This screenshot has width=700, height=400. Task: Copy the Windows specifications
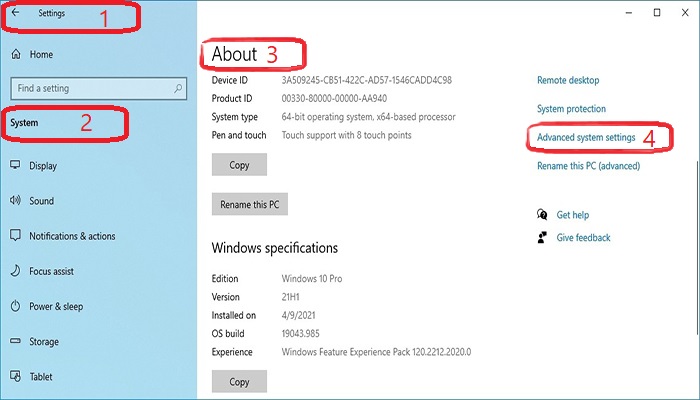coord(239,382)
